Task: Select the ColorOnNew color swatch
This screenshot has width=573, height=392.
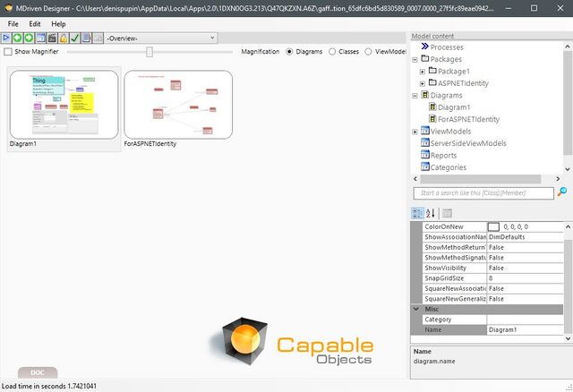Action: click(x=493, y=226)
